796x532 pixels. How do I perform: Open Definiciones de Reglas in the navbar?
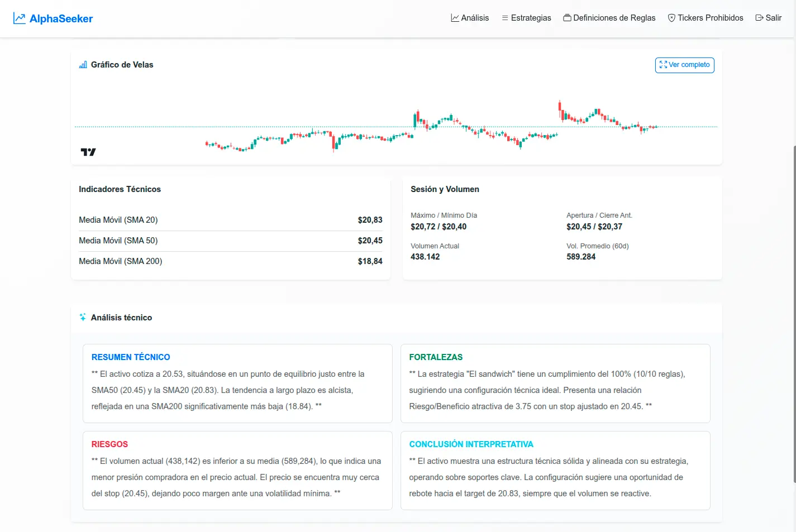609,18
